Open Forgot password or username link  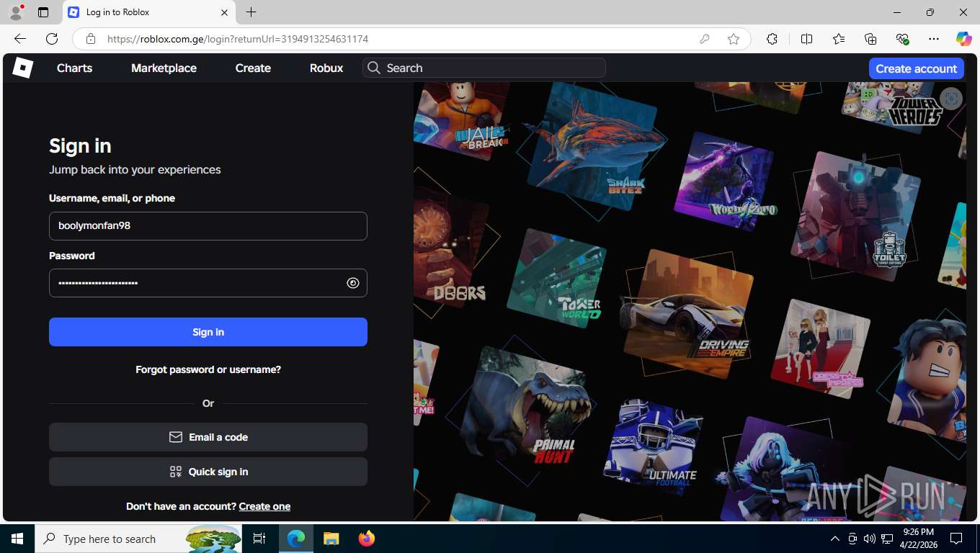tap(208, 369)
